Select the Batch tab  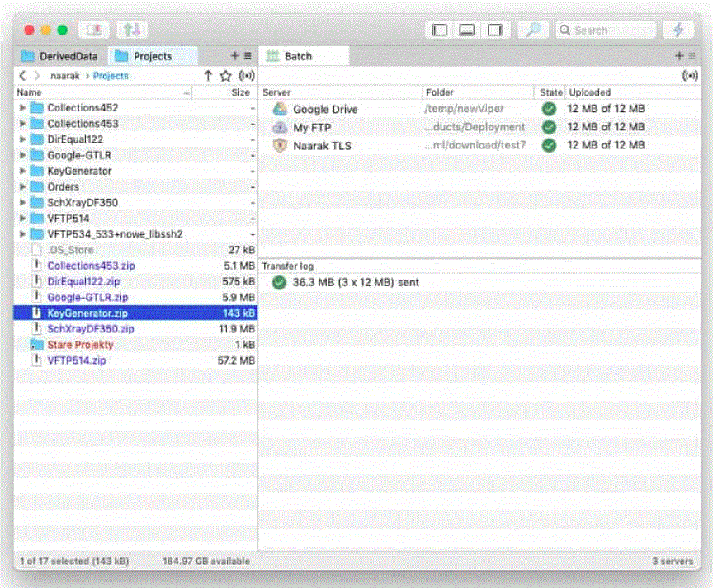click(304, 56)
